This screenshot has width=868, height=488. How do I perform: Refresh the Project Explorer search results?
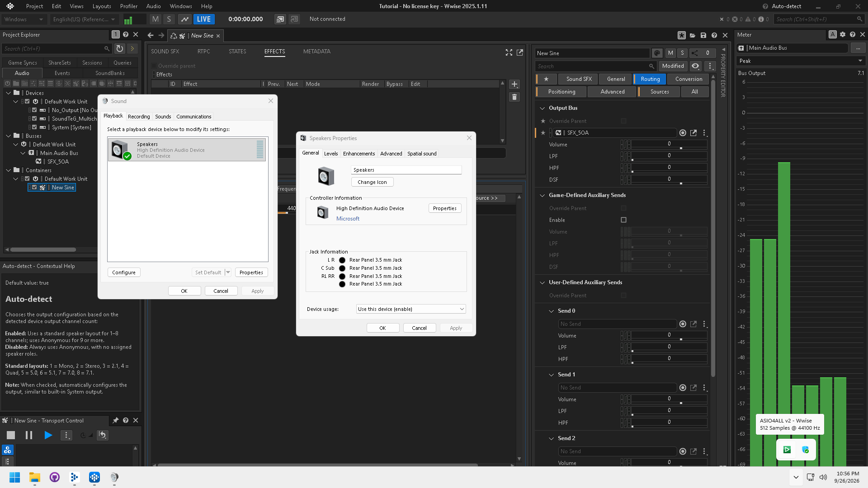(x=119, y=48)
